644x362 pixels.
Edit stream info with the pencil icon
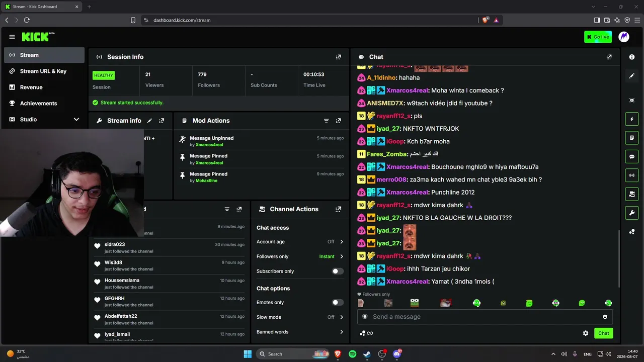point(149,121)
